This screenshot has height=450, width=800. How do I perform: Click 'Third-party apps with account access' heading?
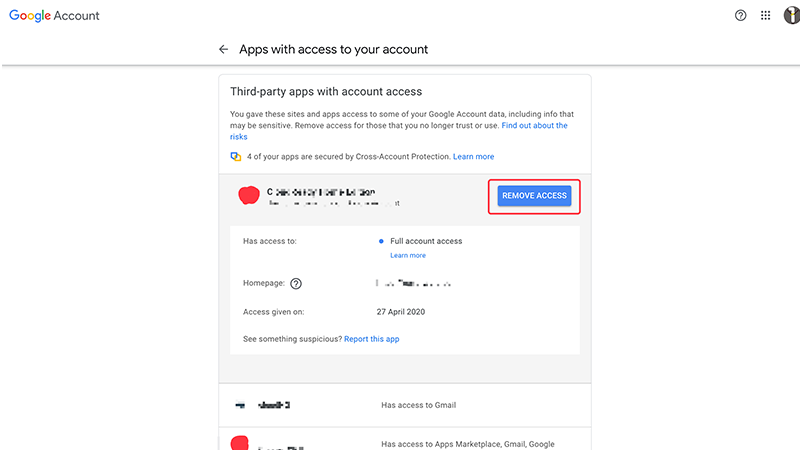coord(326,92)
